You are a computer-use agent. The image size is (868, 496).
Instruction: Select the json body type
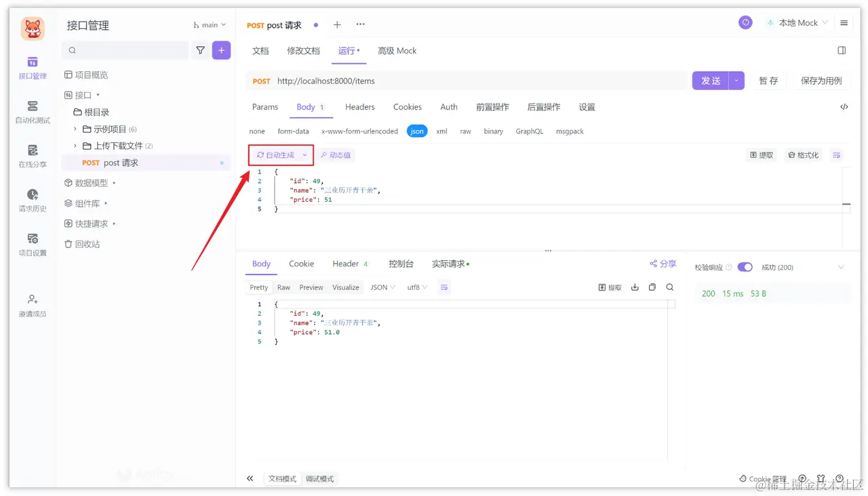click(x=417, y=131)
